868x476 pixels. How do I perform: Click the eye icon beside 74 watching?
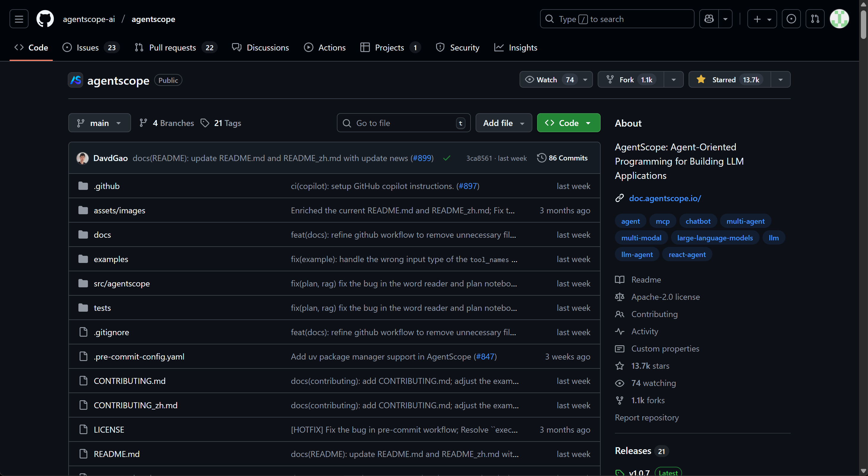619,383
